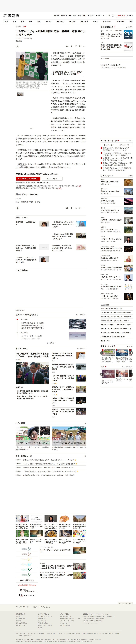This screenshot has width=136, height=644.
Task: Open the フォトギャラリー link
Action: [x=127, y=367]
